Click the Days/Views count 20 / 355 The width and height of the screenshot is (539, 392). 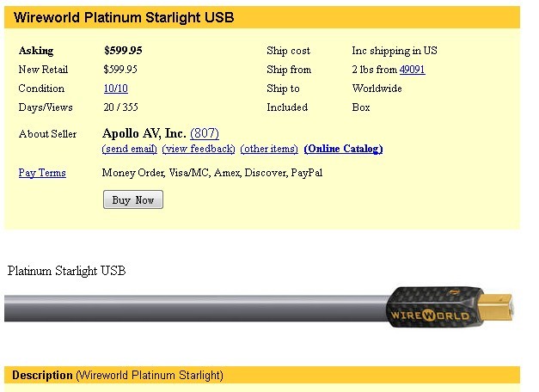click(120, 107)
